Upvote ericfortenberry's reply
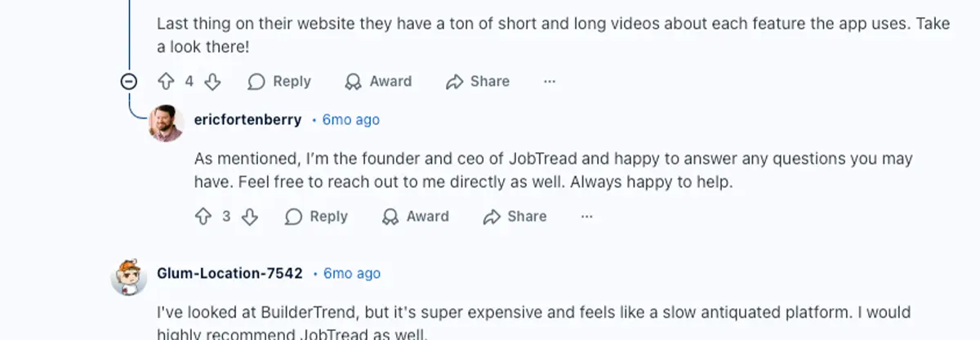Viewport: 980px width, 340px height. coord(203,217)
